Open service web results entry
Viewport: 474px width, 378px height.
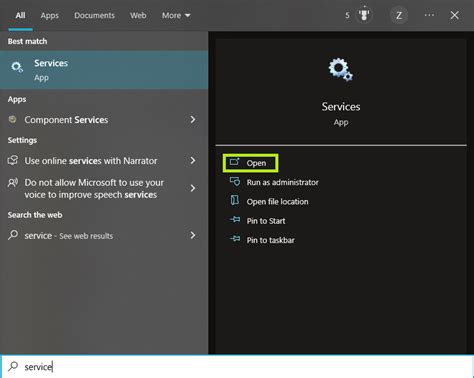point(104,236)
